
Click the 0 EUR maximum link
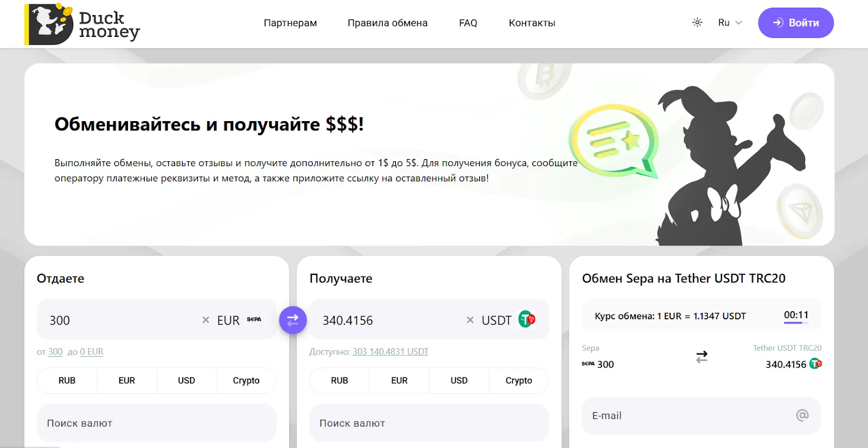92,352
